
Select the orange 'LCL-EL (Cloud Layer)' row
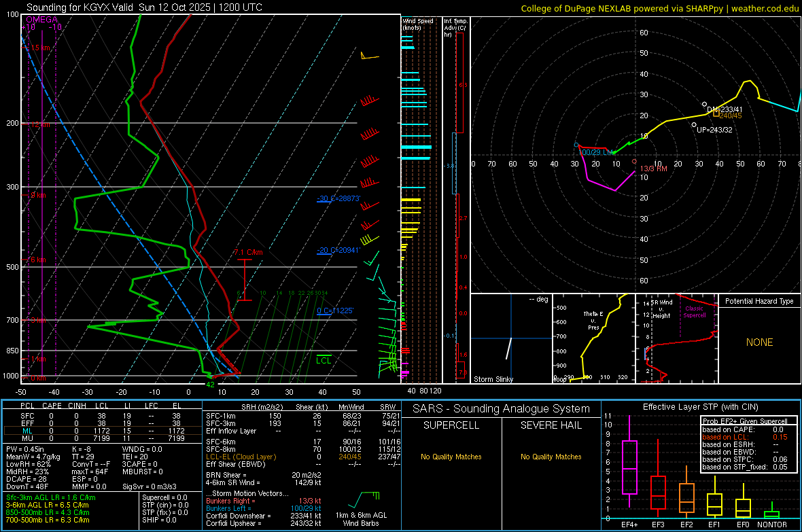point(303,457)
